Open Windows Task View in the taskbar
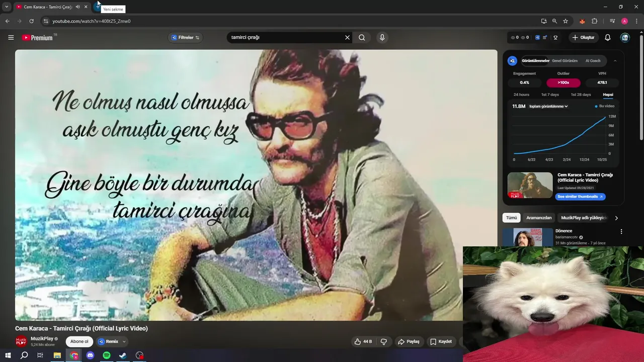The image size is (644, 362). point(40,355)
